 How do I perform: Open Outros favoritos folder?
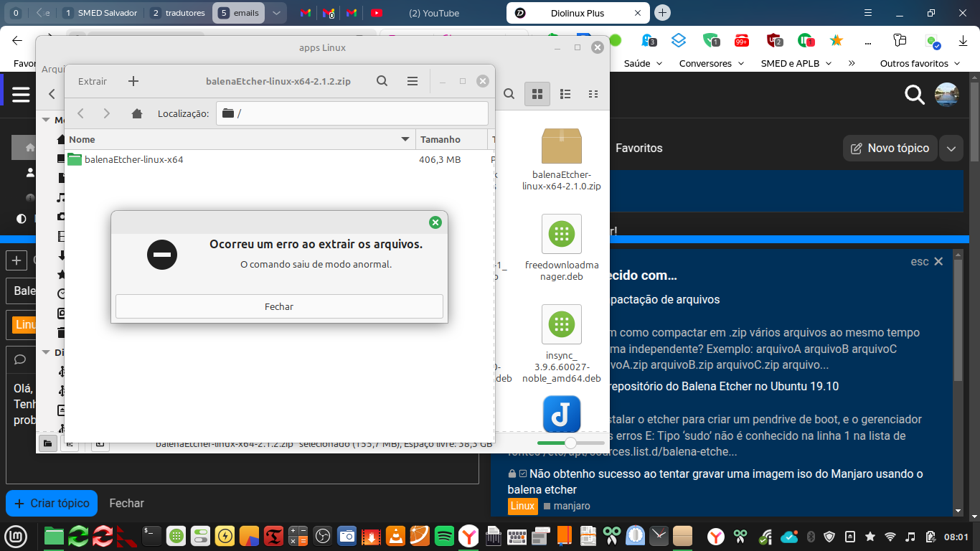(x=920, y=63)
